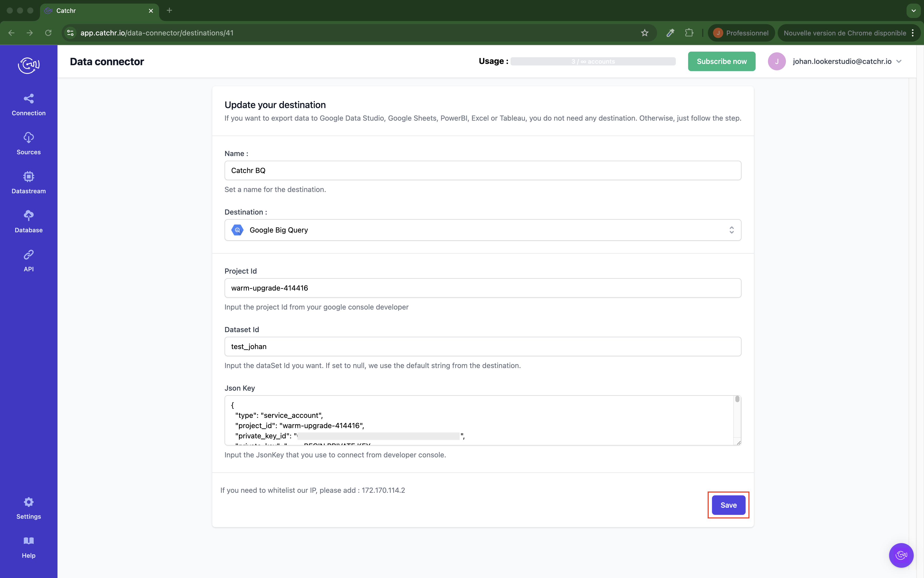Image resolution: width=924 pixels, height=578 pixels.
Task: Expand the account menu chevron
Action: coord(899,61)
